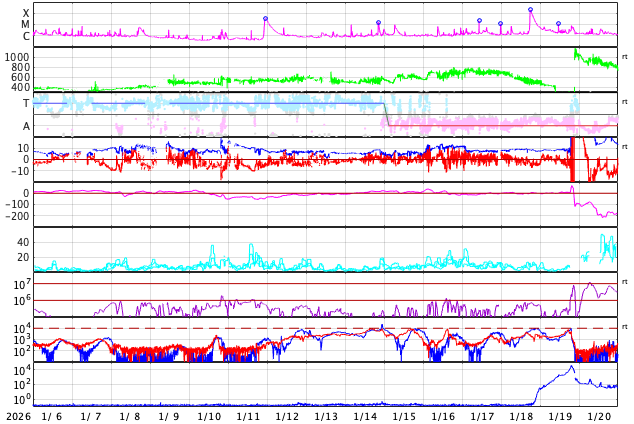Click the A label on the left axis

(x=26, y=126)
